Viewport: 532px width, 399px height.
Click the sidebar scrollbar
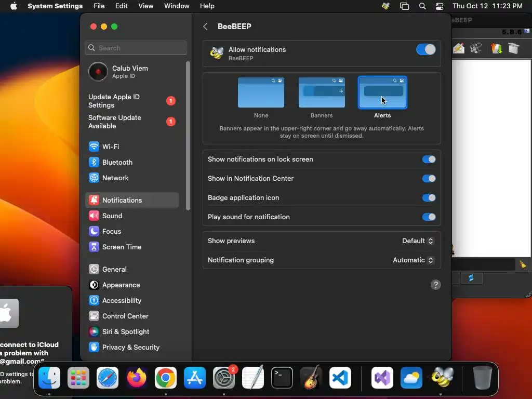click(188, 136)
